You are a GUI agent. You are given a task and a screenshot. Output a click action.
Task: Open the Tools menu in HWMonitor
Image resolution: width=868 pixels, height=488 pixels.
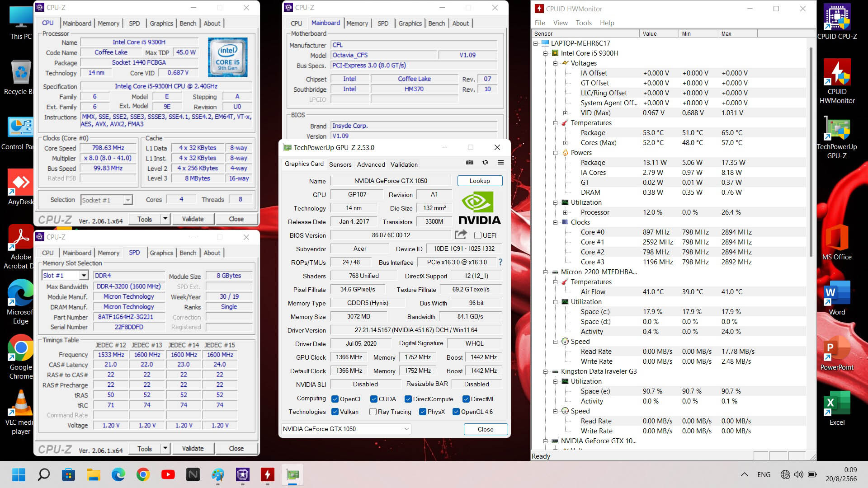(584, 23)
